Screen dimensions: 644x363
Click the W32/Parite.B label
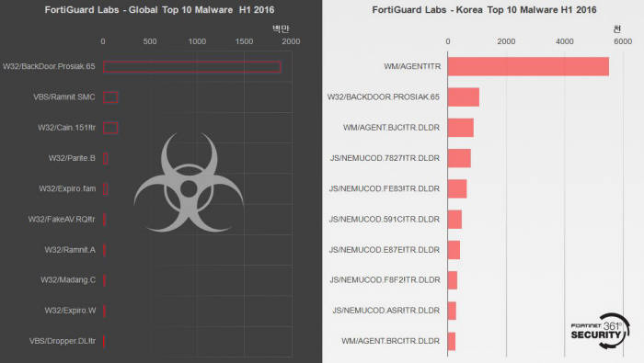pos(72,158)
